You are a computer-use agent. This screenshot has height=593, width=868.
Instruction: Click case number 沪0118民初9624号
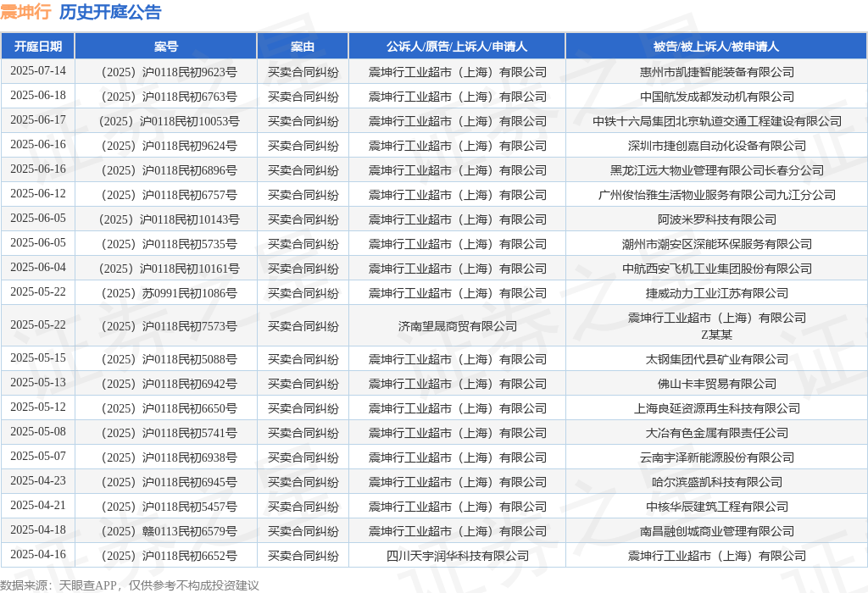pyautogui.click(x=166, y=146)
